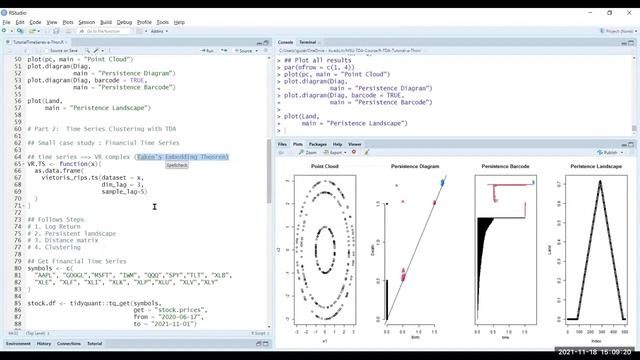Open the Publish dropdown arrow
This screenshot has height=360, width=640.
tap(622, 152)
